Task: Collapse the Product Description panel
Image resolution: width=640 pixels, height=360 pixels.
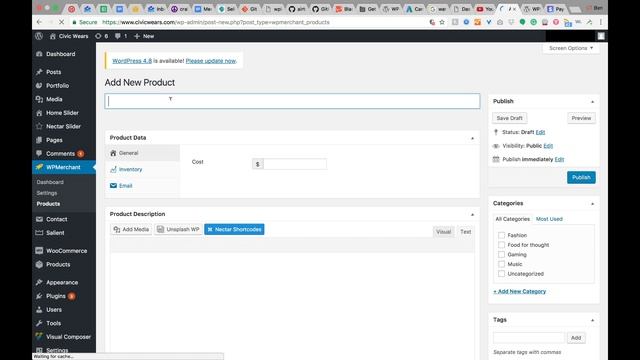Action: click(x=472, y=214)
